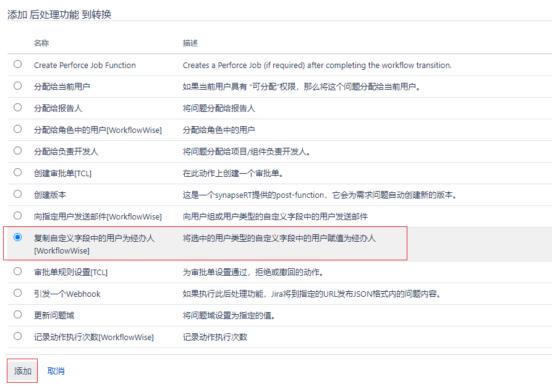The width and height of the screenshot is (552, 392).
Task: Select 分配给角色中的用户[WorkflowWise] radio button
Action: point(17,129)
